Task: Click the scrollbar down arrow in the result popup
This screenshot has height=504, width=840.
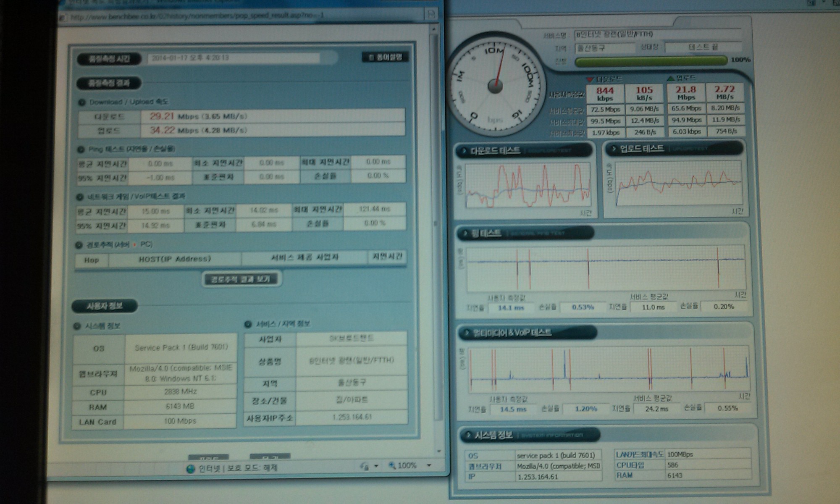Action: click(439, 451)
